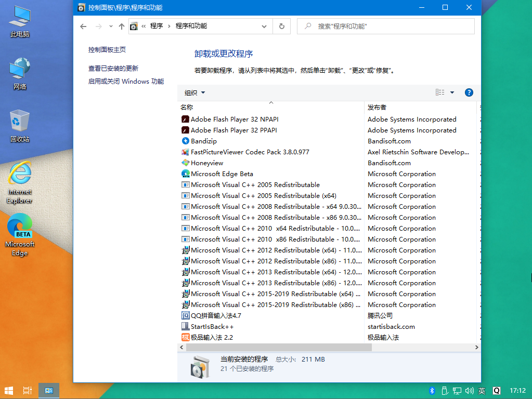532x399 pixels.
Task: Open 启用或关闭 Windows 功能 link
Action: (126, 82)
